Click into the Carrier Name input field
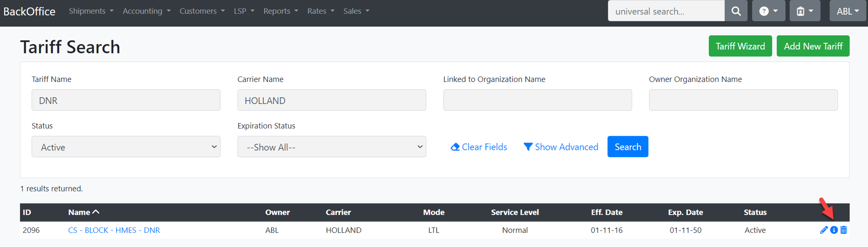868x247 pixels. click(x=332, y=100)
